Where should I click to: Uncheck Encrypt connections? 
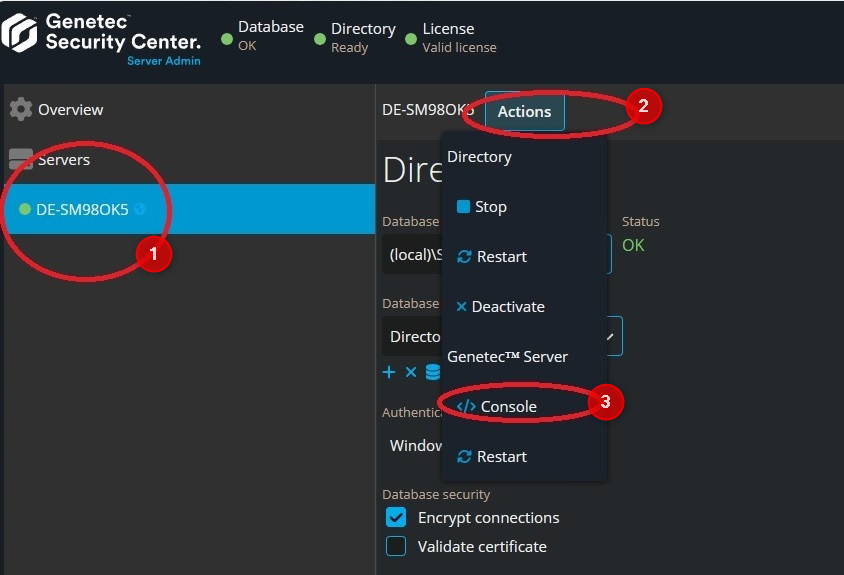point(396,517)
